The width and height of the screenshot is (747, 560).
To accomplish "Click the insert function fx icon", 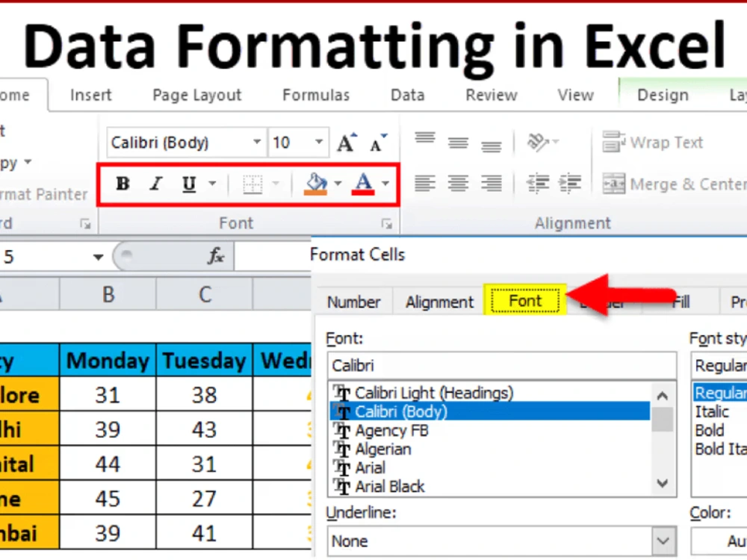I will pos(216,256).
